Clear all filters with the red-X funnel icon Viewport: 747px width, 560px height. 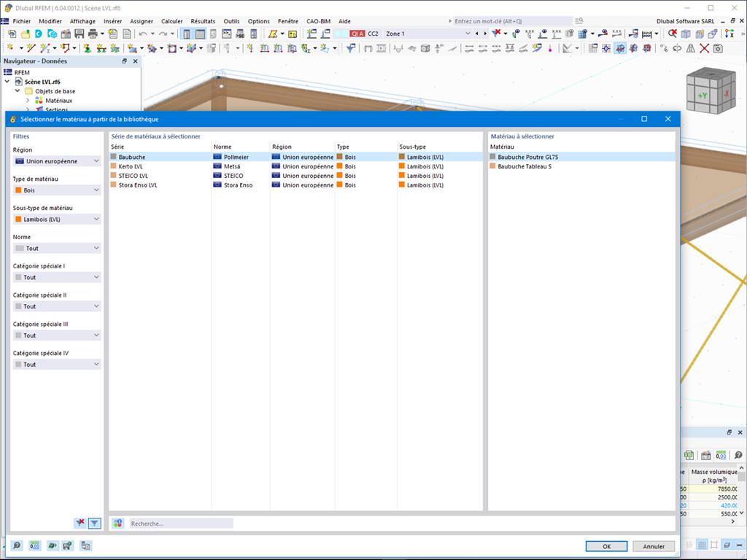(x=80, y=523)
